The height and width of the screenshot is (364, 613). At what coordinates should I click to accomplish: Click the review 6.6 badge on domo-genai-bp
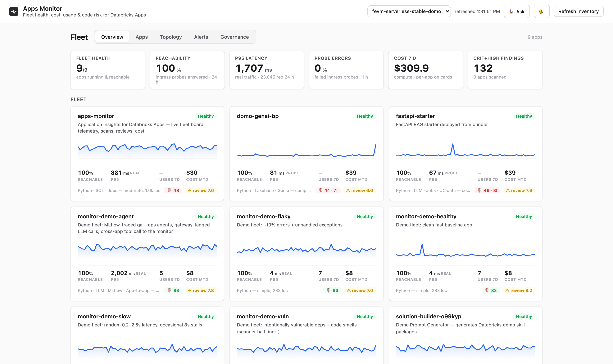coord(359,190)
